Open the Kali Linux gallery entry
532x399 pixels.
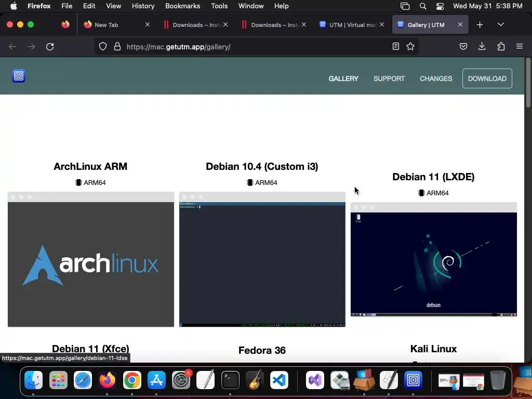click(433, 349)
